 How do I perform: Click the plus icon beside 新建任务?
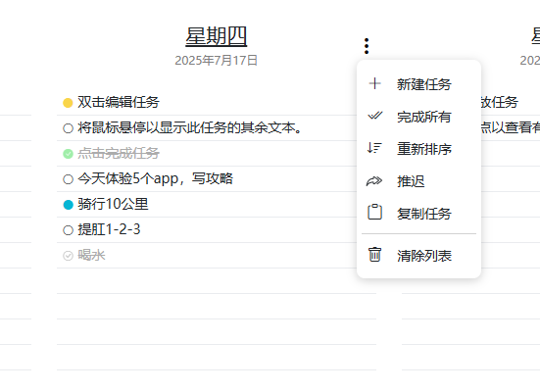pos(374,83)
